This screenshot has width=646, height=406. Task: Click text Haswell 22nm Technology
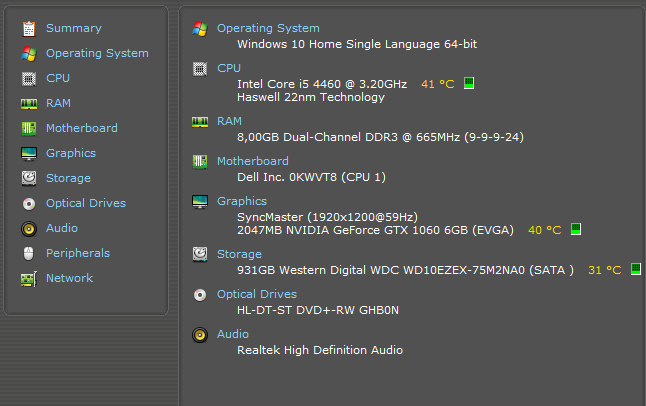click(311, 97)
